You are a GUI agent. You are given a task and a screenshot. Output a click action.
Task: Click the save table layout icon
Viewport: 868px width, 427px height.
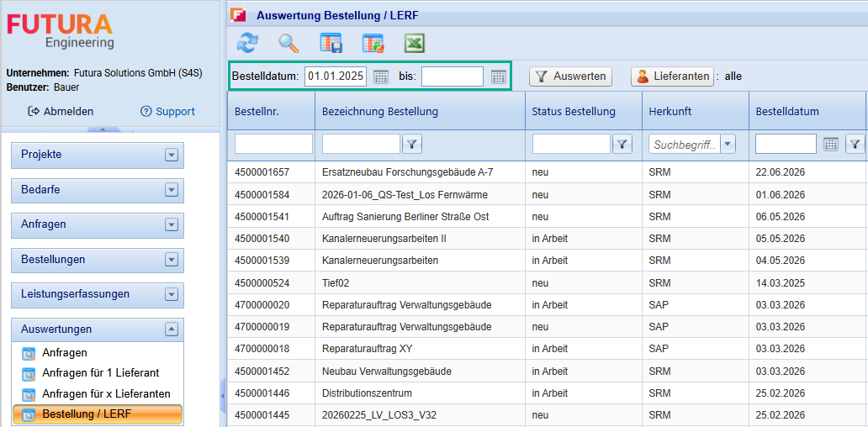pos(331,43)
